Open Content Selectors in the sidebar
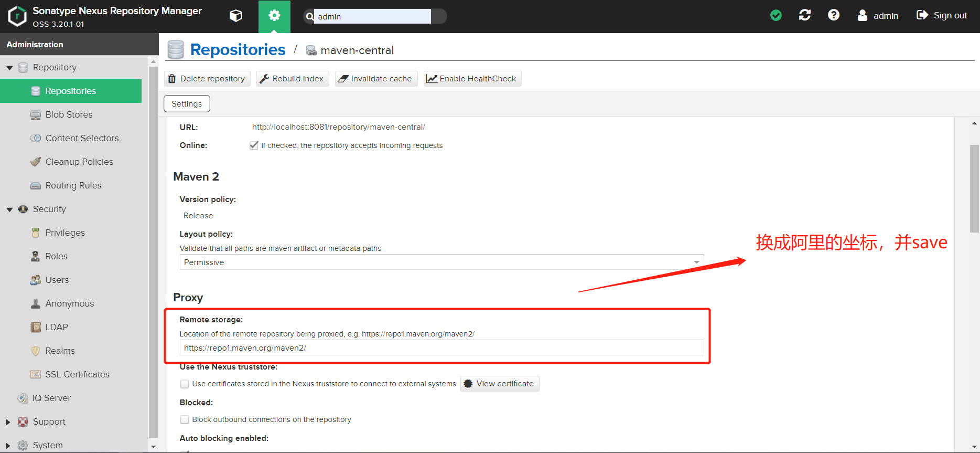This screenshot has height=453, width=980. coord(82,138)
